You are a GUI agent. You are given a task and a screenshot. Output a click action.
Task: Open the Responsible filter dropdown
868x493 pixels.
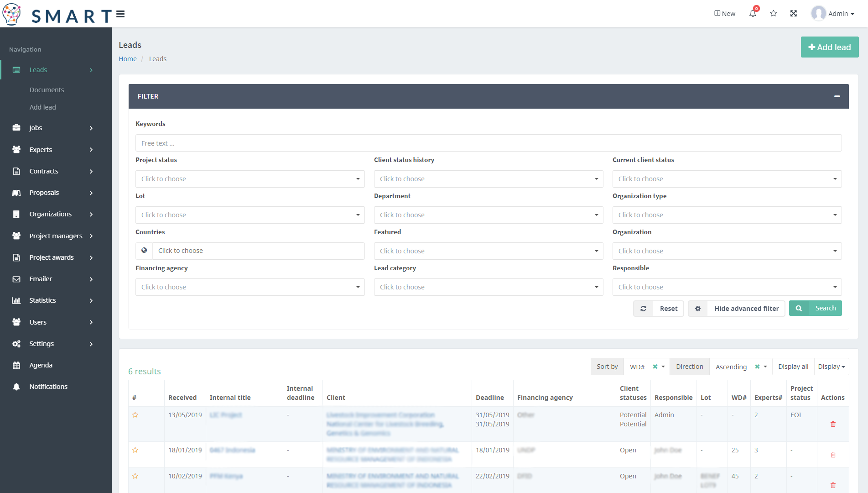(x=727, y=287)
